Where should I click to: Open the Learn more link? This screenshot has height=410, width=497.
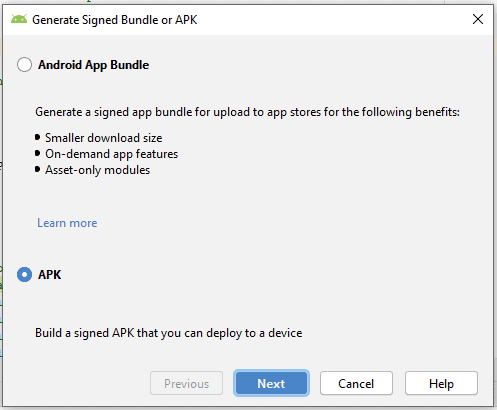[x=67, y=223]
